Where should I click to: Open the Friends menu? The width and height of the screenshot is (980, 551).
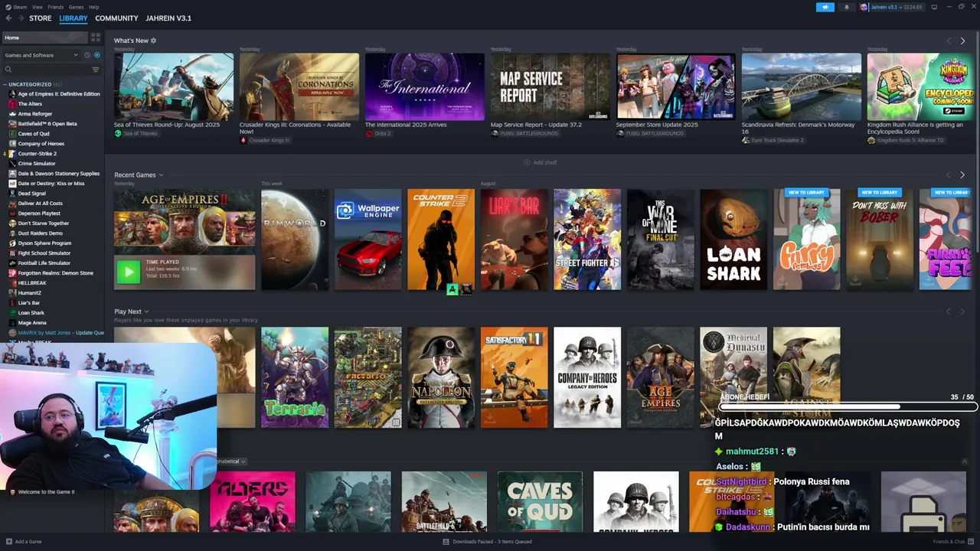coord(56,7)
